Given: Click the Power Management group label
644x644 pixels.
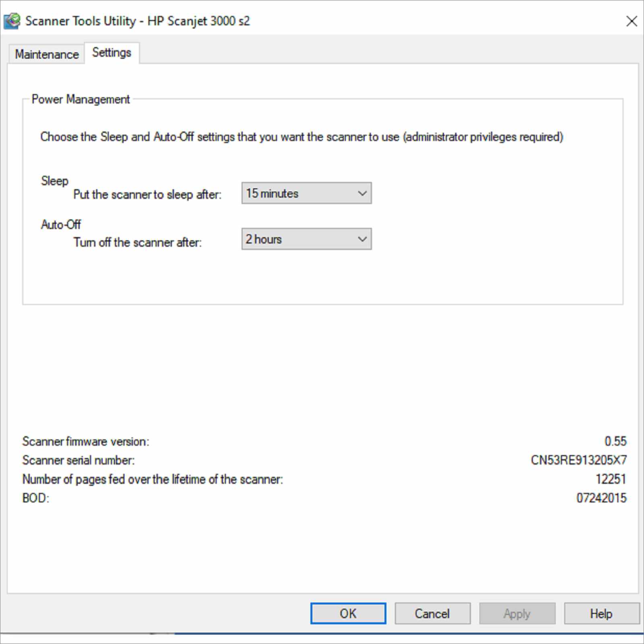Looking at the screenshot, I should click(80, 99).
